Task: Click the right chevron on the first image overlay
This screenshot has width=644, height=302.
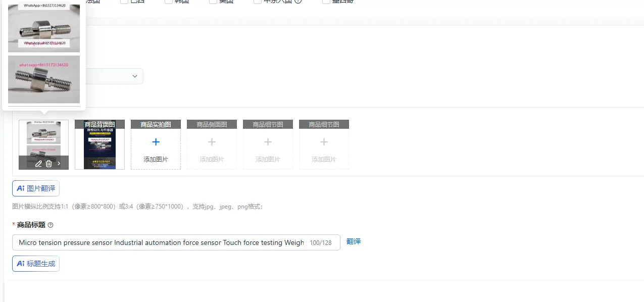Action: (x=59, y=163)
